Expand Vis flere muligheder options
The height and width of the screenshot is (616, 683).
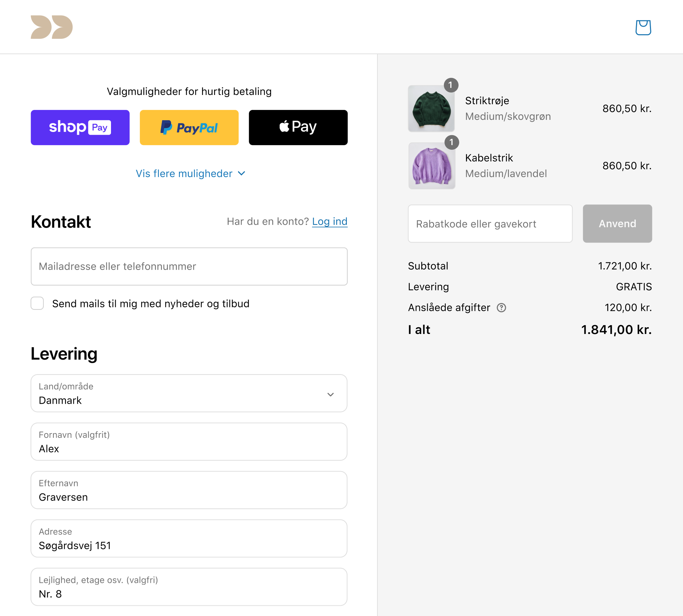click(x=191, y=174)
